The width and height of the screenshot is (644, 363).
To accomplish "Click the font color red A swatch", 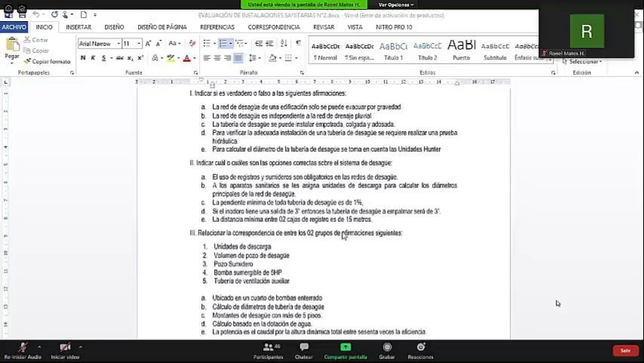I will pos(187,58).
